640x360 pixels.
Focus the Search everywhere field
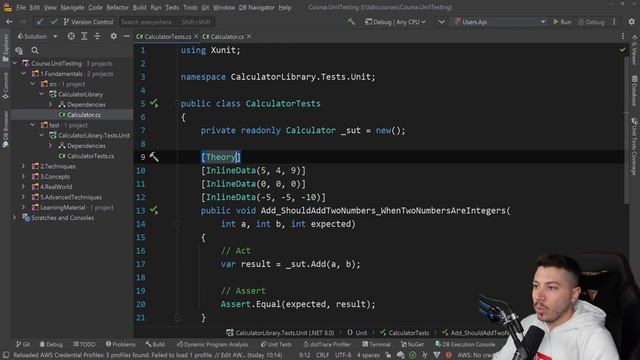(x=167, y=22)
